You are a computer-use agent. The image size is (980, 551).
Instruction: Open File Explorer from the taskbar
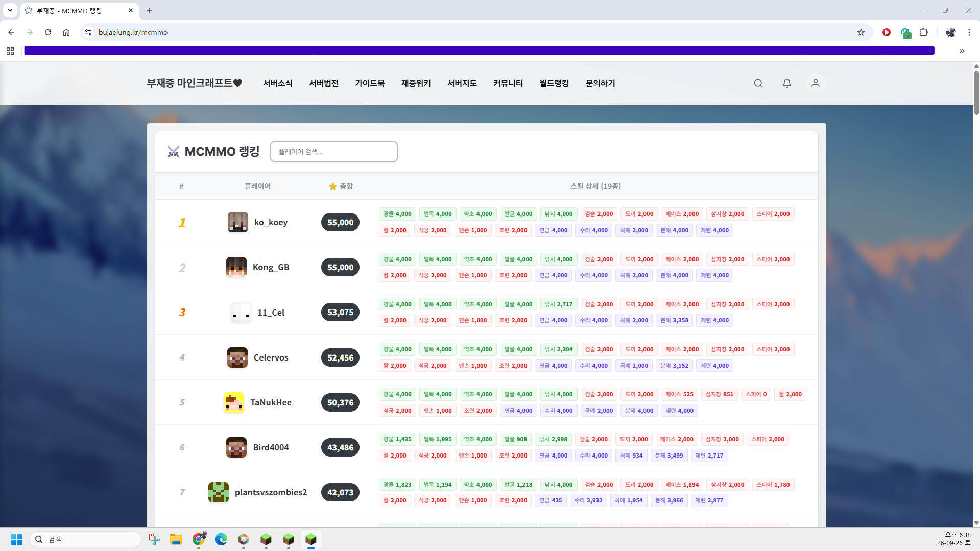pos(176,539)
